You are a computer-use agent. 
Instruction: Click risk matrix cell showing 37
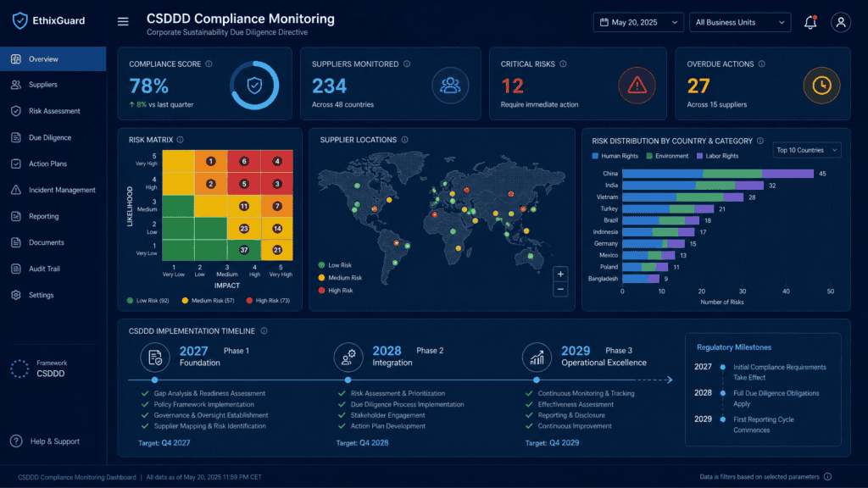(x=243, y=250)
